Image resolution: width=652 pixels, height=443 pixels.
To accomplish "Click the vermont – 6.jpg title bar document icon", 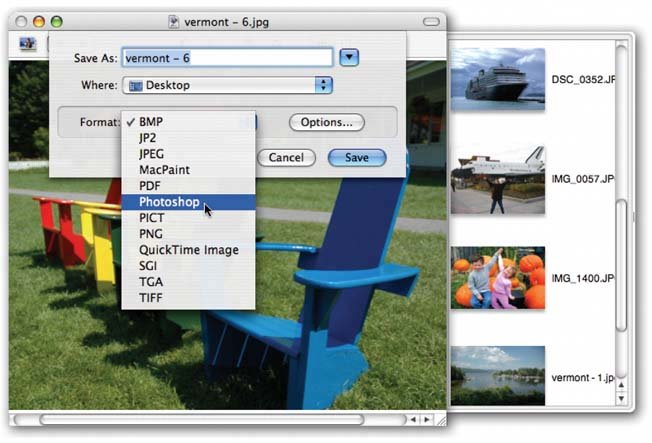I will point(173,22).
